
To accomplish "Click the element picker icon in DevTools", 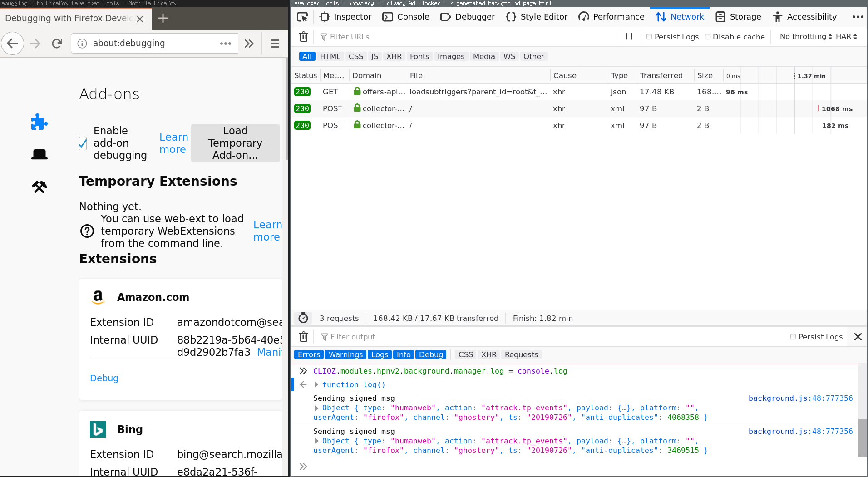I will click(302, 17).
